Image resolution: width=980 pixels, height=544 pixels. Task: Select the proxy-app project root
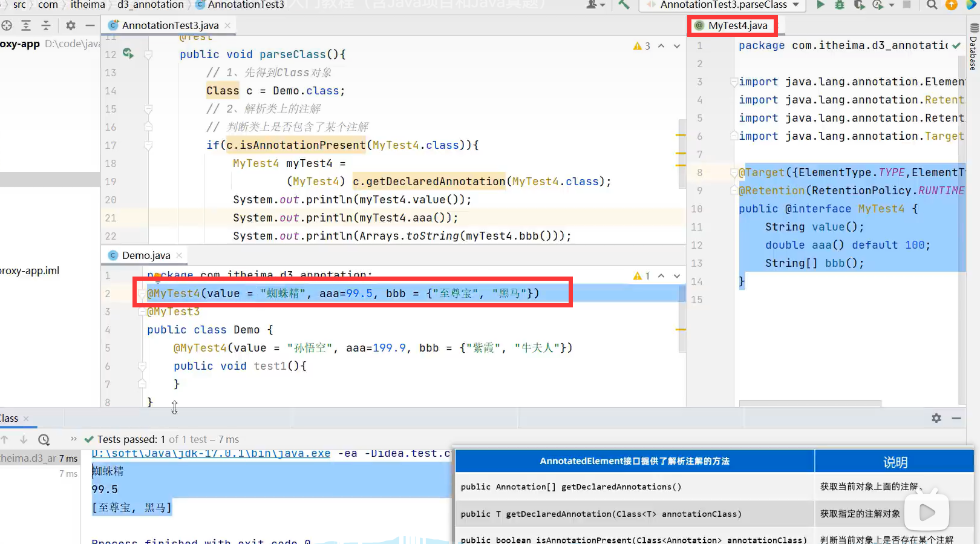pos(20,44)
